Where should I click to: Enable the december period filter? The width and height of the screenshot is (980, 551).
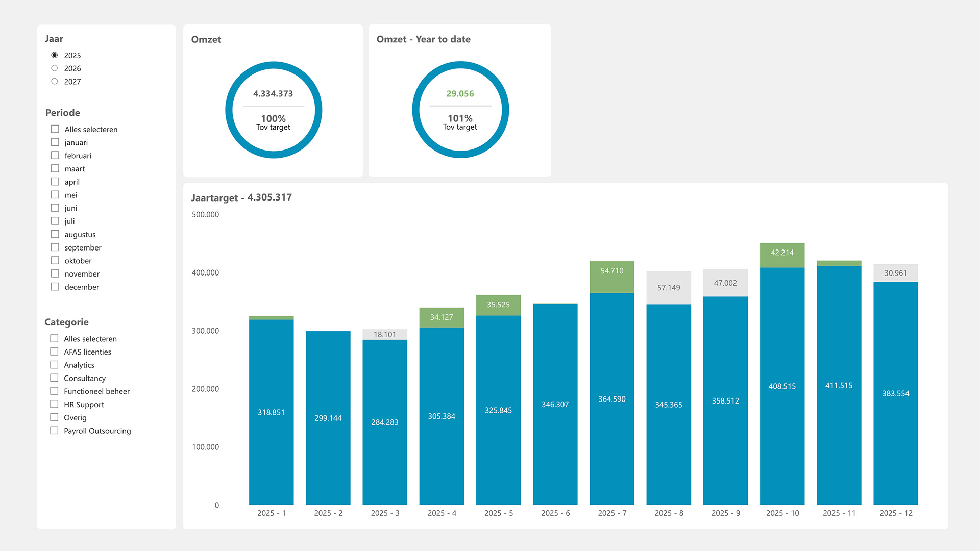(x=55, y=287)
